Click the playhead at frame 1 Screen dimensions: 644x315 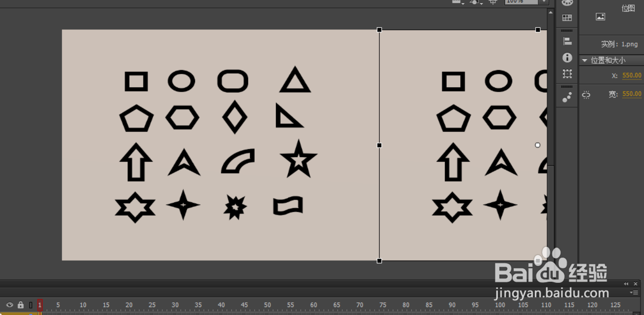40,305
